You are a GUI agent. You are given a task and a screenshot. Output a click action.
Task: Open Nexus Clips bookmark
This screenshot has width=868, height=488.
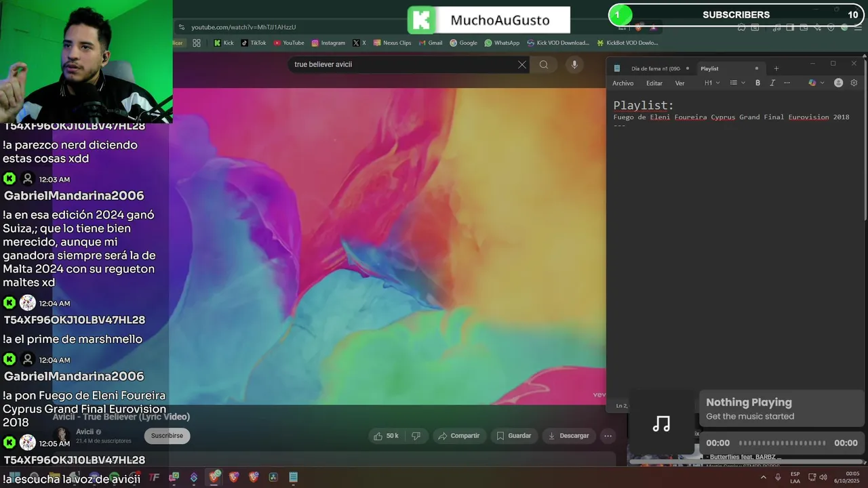pyautogui.click(x=392, y=43)
